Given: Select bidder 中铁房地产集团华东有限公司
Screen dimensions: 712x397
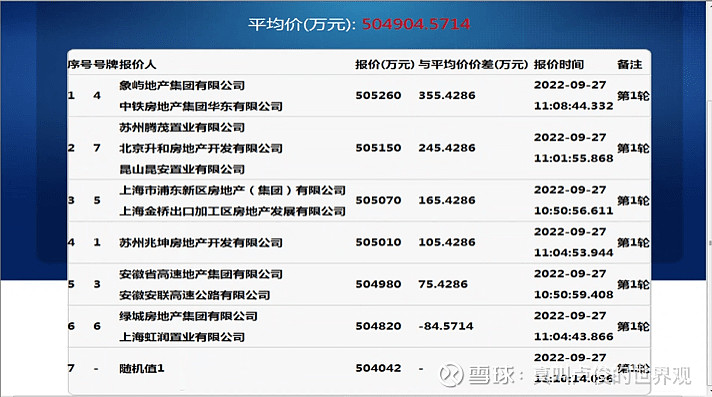Looking at the screenshot, I should (x=201, y=106).
